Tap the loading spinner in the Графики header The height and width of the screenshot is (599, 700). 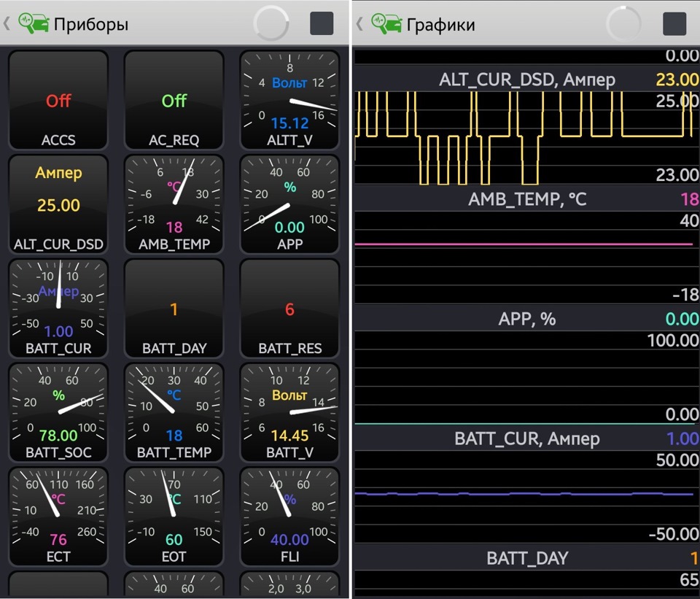623,23
